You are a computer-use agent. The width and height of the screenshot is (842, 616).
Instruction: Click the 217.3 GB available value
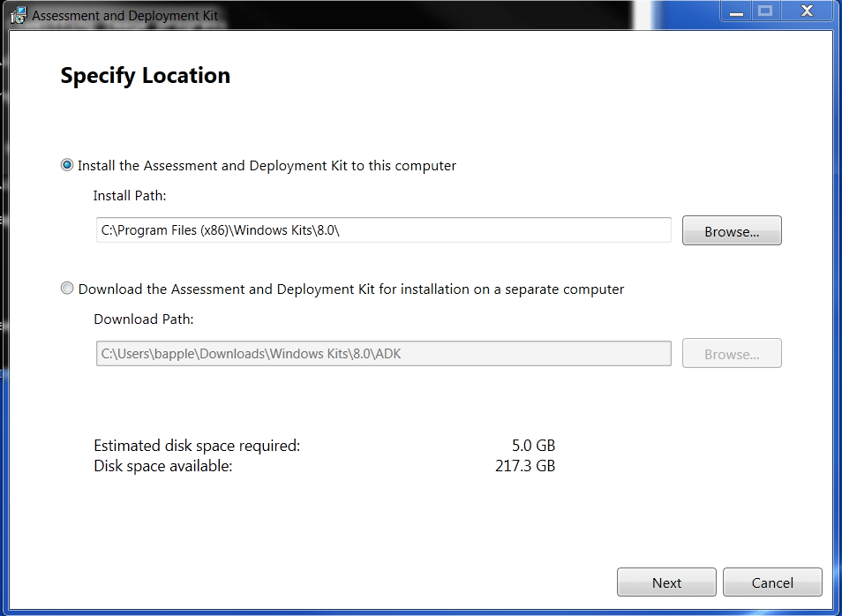click(525, 466)
